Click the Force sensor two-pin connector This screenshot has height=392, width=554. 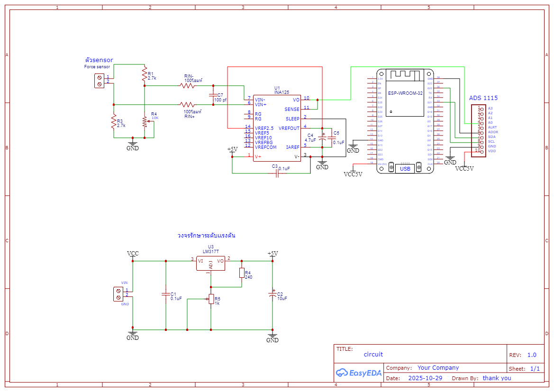(x=99, y=81)
